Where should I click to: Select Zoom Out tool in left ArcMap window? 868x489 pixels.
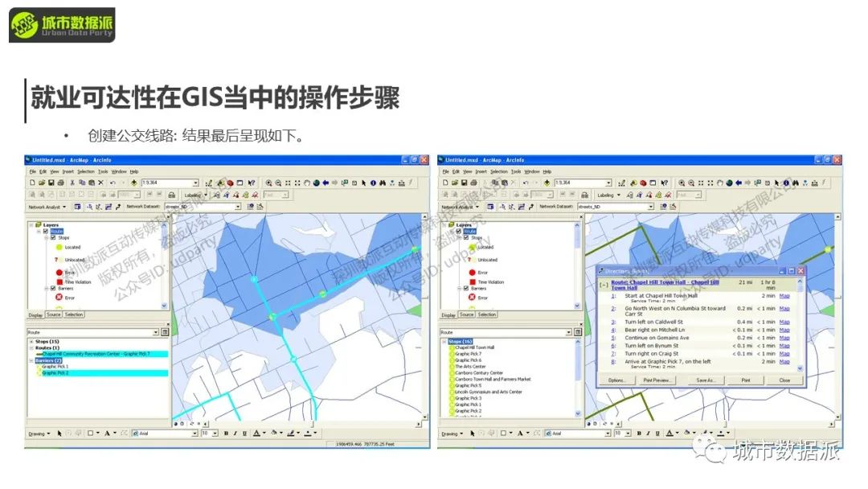pyautogui.click(x=278, y=183)
